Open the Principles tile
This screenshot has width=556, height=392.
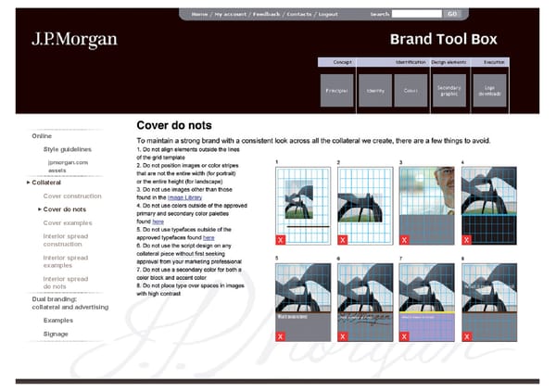tap(336, 91)
